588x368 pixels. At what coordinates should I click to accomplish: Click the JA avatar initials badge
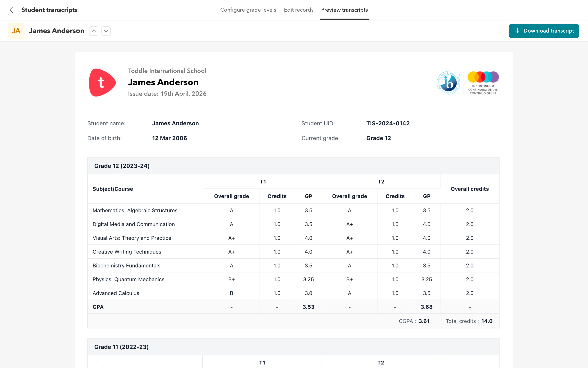[16, 31]
